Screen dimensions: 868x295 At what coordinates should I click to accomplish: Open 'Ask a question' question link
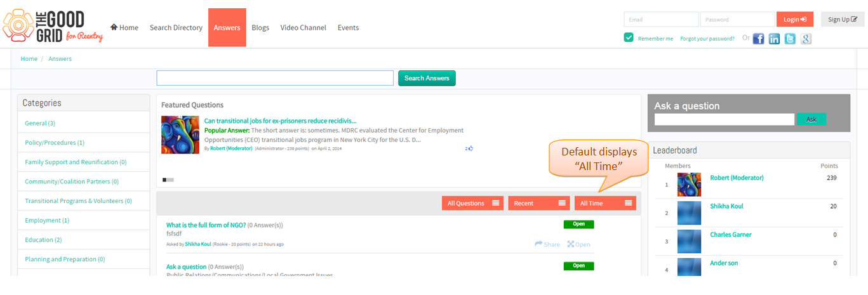click(186, 267)
